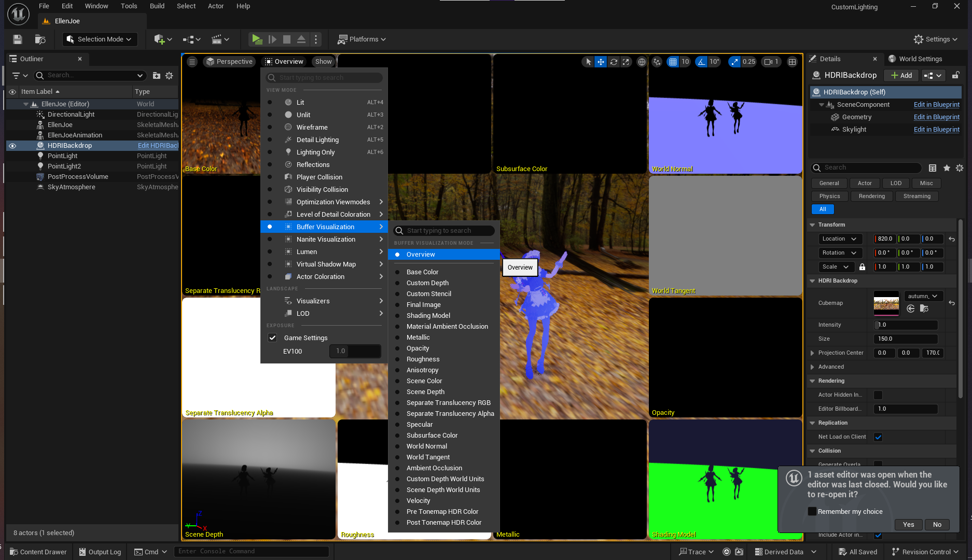Use selected asset for Cubemap
This screenshot has width=972, height=560.
(911, 309)
